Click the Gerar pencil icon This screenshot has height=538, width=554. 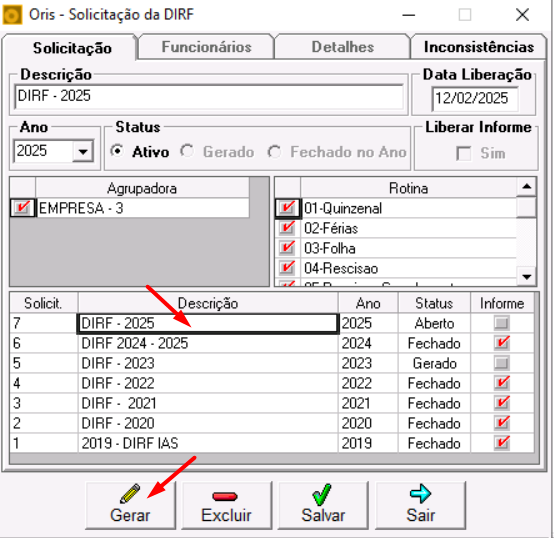pyautogui.click(x=130, y=493)
